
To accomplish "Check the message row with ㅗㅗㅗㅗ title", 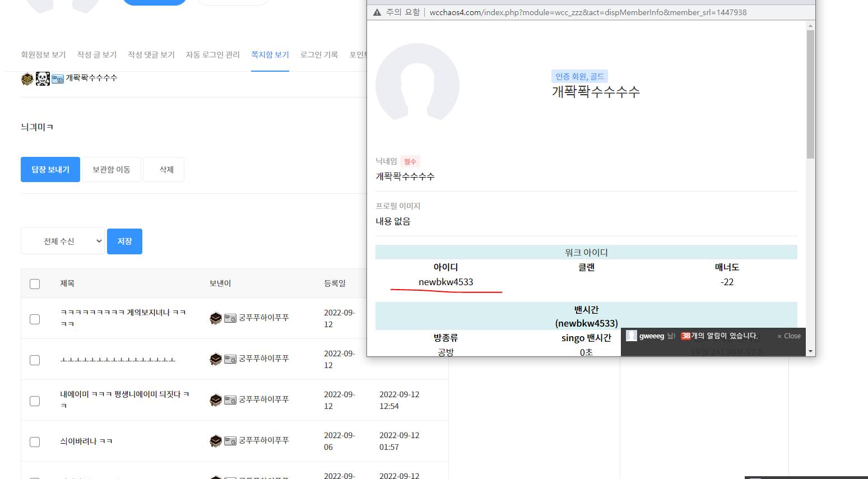I will point(35,360).
